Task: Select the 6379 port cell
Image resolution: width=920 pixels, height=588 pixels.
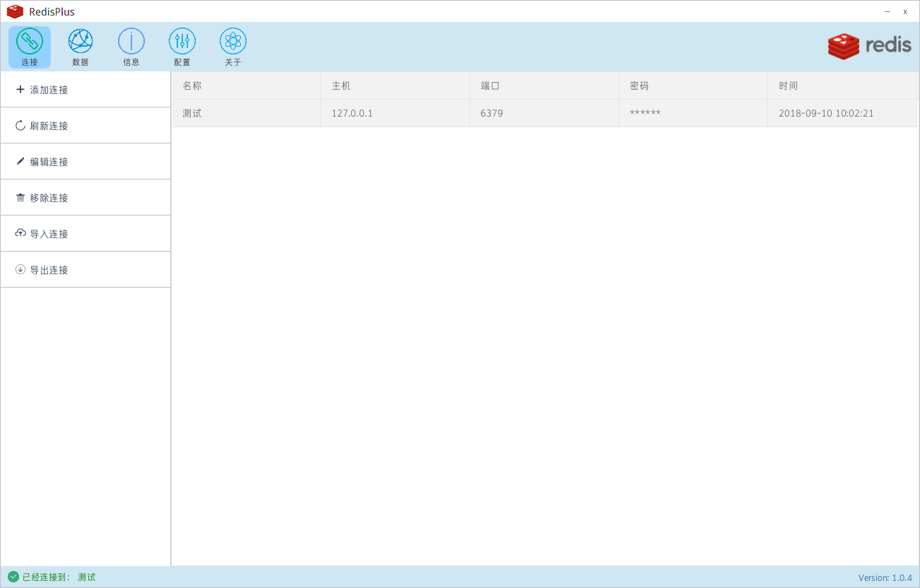Action: pyautogui.click(x=544, y=113)
